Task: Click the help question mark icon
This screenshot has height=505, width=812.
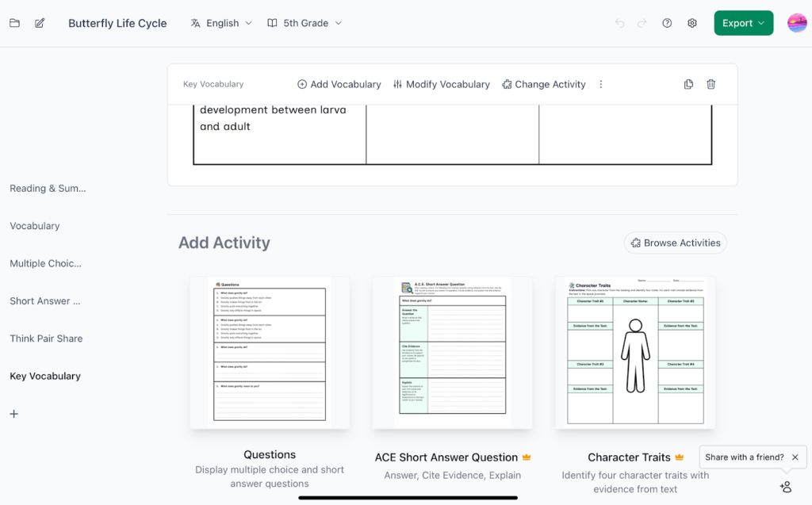Action: 667,23
